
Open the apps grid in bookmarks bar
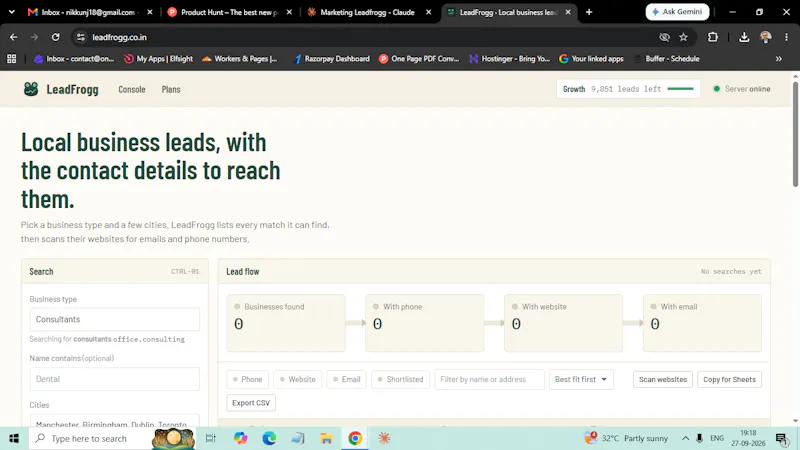[11, 59]
